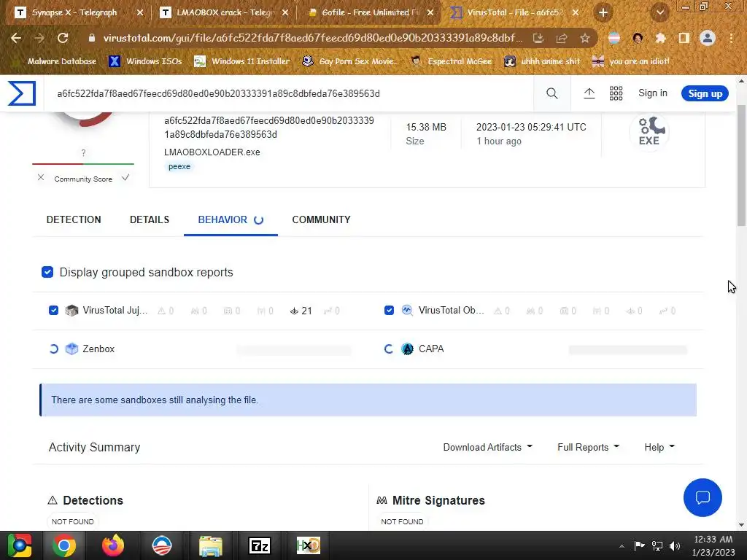Click the volume icon in system tray
Screen dimensions: 747x560
[675, 546]
